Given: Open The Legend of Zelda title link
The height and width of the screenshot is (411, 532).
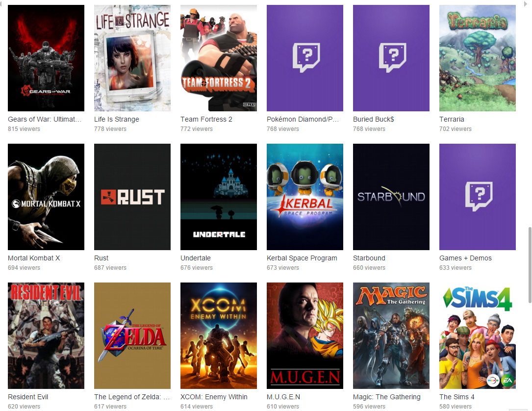Looking at the screenshot, I should point(131,397).
